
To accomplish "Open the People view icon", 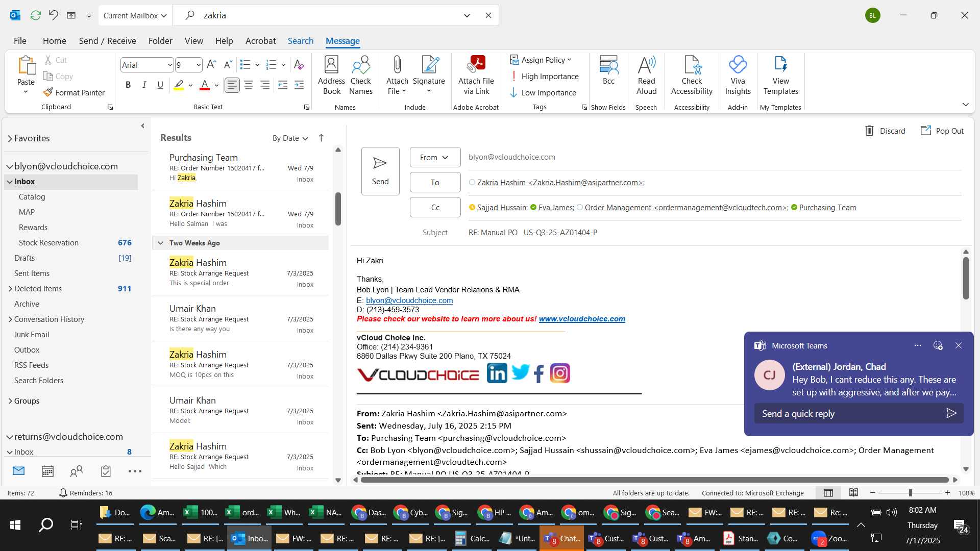I will click(x=77, y=471).
